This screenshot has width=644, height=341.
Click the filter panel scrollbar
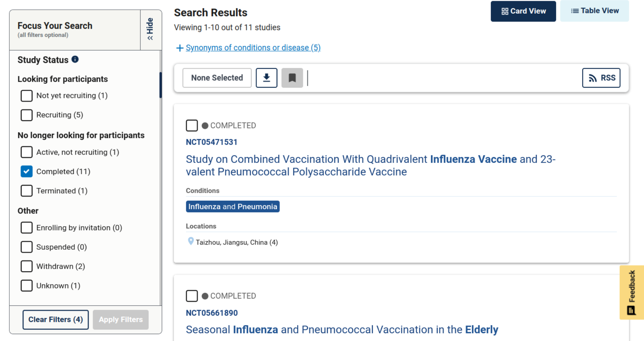click(161, 85)
